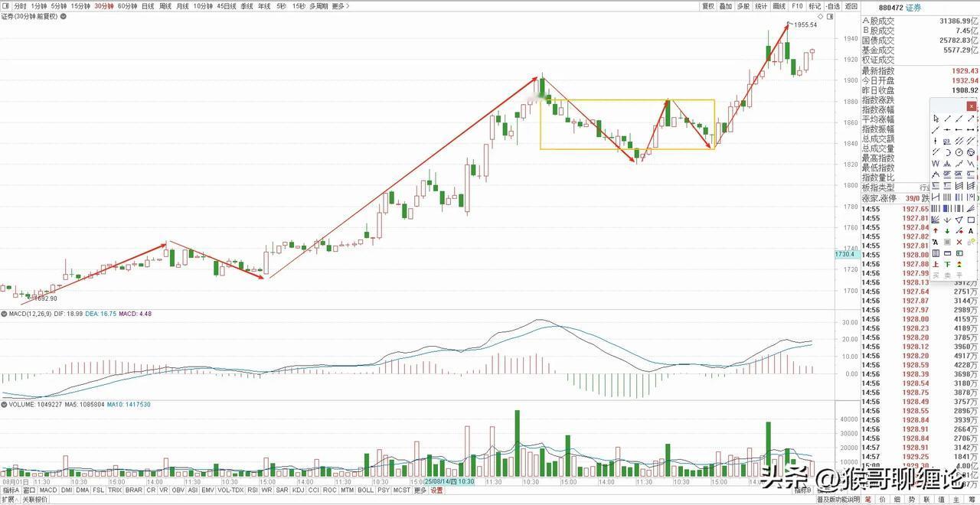This screenshot has height=505, width=980.
Task: Click the 返回 back button
Action: click(x=851, y=6)
